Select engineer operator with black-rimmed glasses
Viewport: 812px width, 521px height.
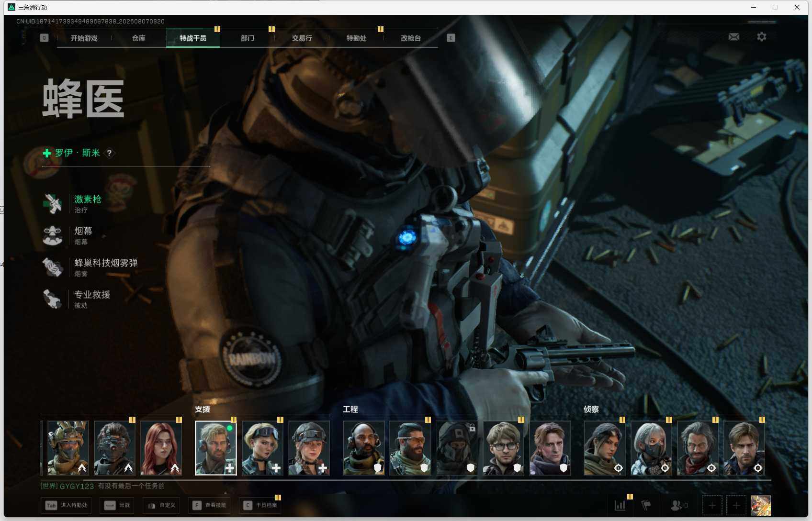pyautogui.click(x=504, y=448)
